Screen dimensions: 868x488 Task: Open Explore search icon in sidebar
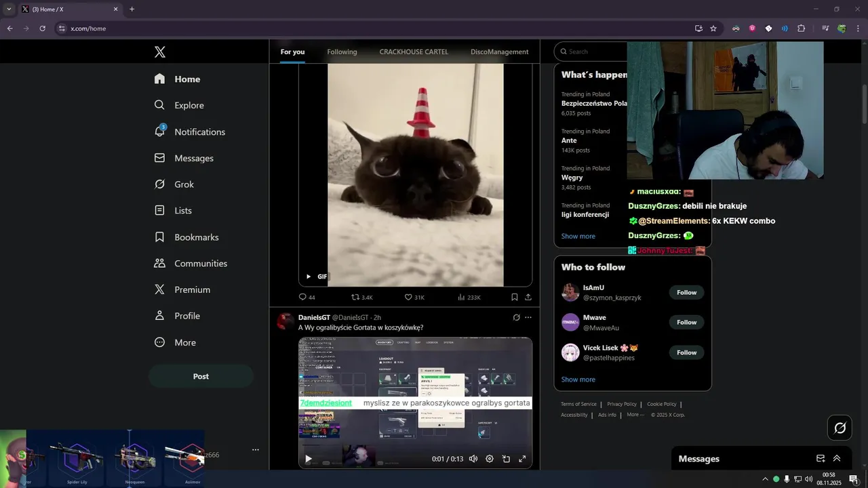(x=159, y=105)
